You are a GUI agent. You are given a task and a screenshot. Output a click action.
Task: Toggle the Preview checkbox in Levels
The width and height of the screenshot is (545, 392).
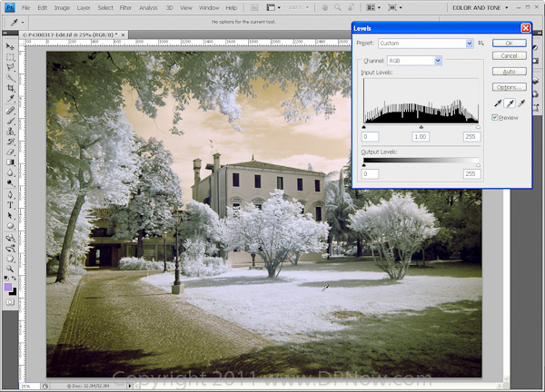(496, 117)
